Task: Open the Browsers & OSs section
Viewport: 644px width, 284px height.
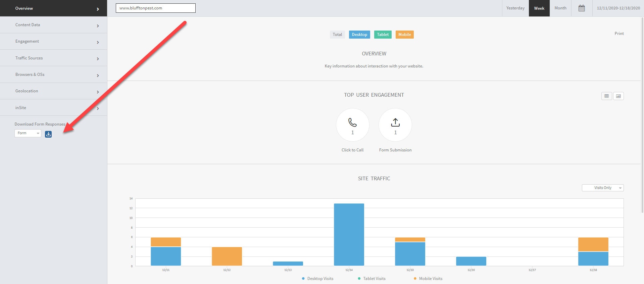Action: pos(54,75)
